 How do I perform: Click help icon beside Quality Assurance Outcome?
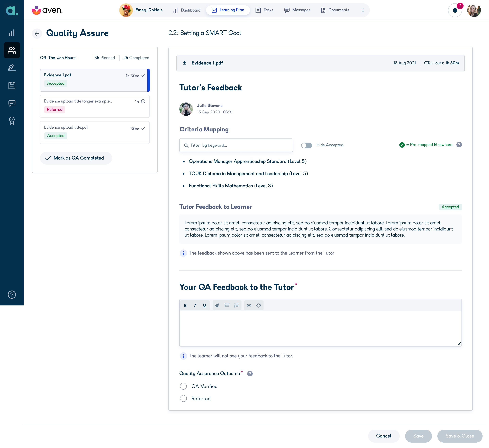250,374
